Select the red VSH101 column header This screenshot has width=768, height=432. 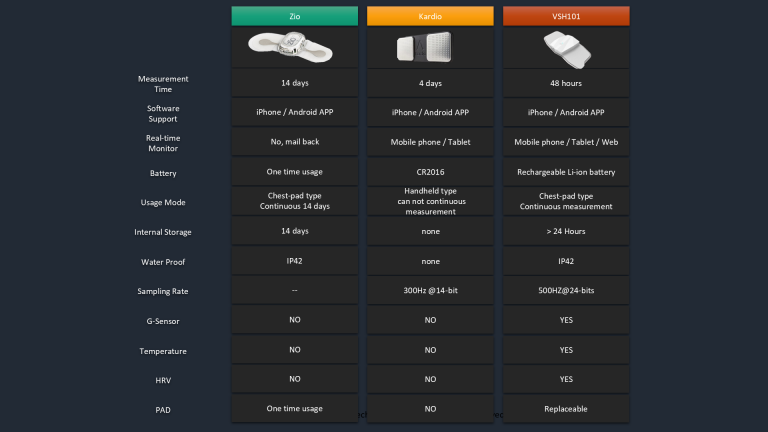(x=565, y=16)
